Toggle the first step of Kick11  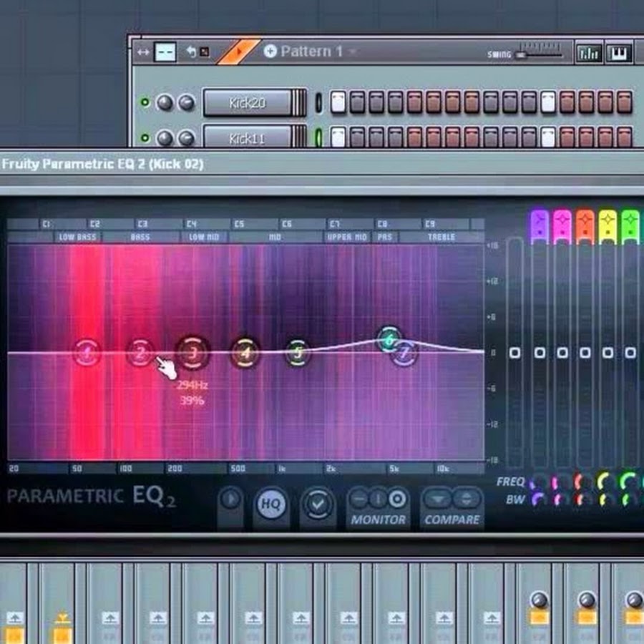pyautogui.click(x=338, y=137)
